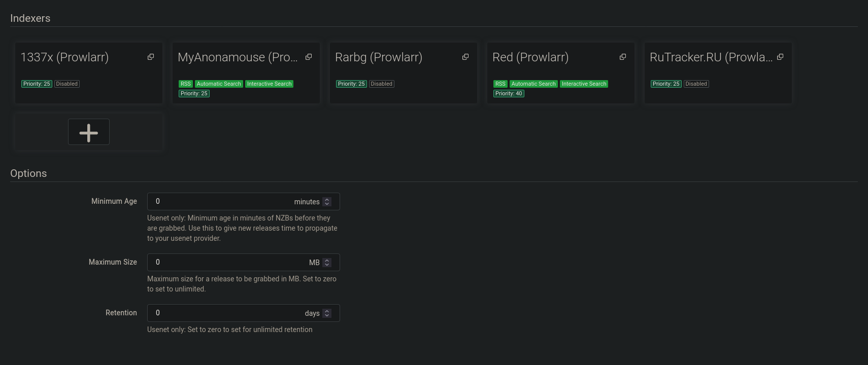Viewport: 868px width, 365px height.
Task: Clone the Rarbg (Prowlarr) indexer
Action: tap(465, 57)
